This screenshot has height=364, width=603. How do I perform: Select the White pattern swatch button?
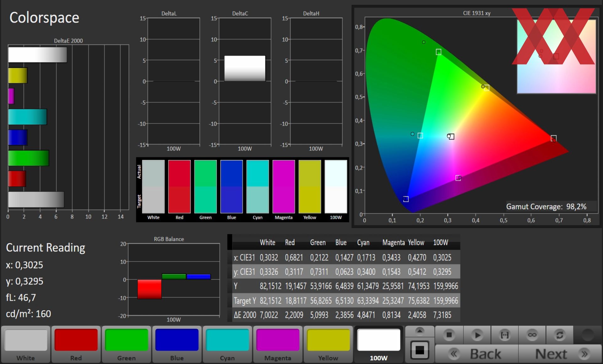(x=26, y=345)
